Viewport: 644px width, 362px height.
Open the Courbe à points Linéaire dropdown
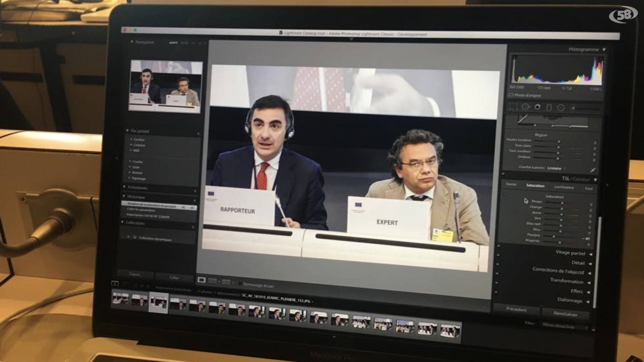point(556,168)
